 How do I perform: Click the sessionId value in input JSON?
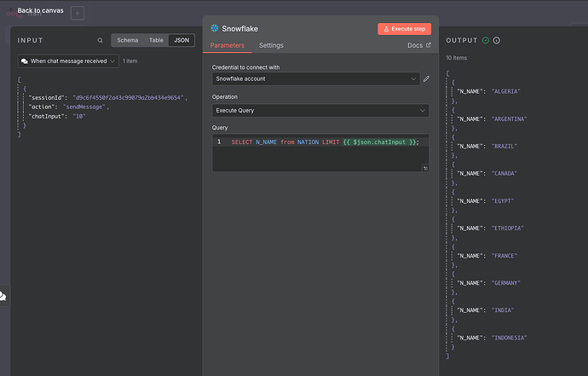(128, 97)
